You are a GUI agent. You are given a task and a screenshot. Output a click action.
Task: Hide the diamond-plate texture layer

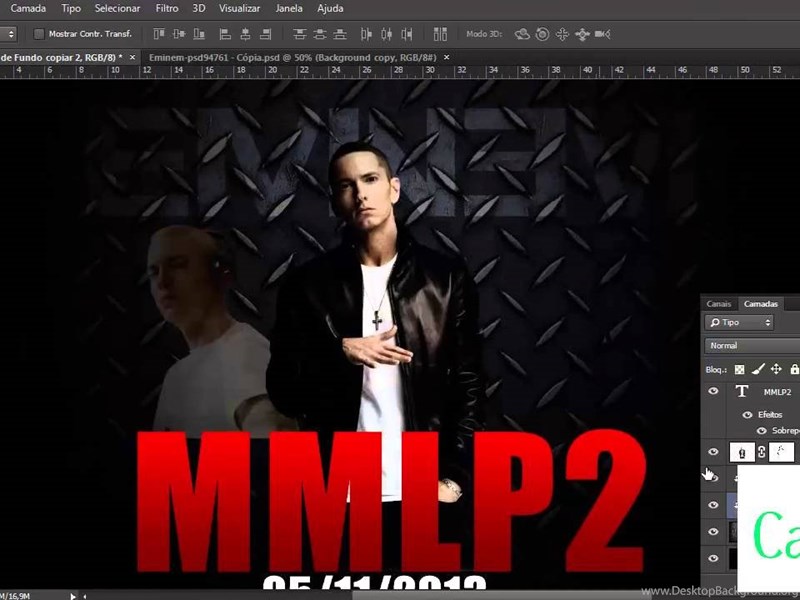click(x=713, y=532)
